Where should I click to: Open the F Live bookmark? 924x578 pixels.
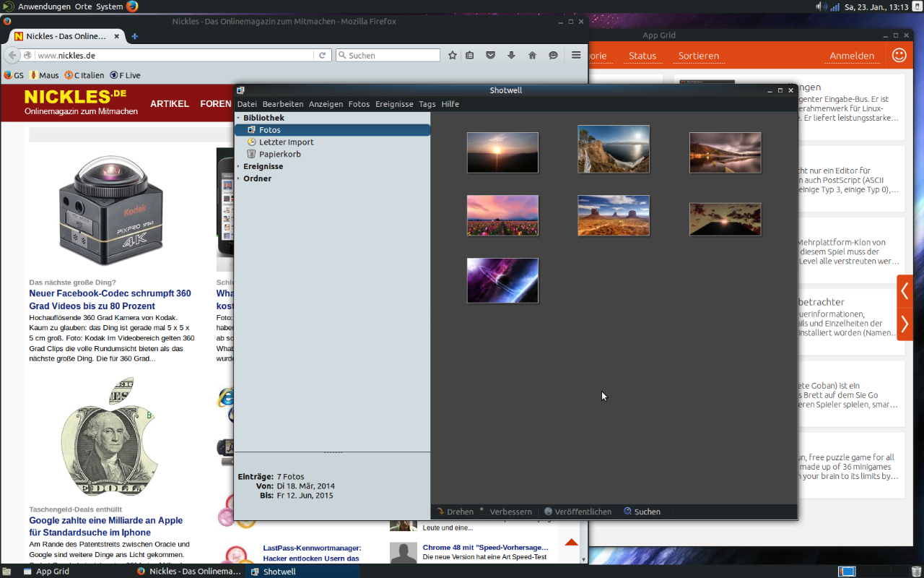click(x=125, y=75)
